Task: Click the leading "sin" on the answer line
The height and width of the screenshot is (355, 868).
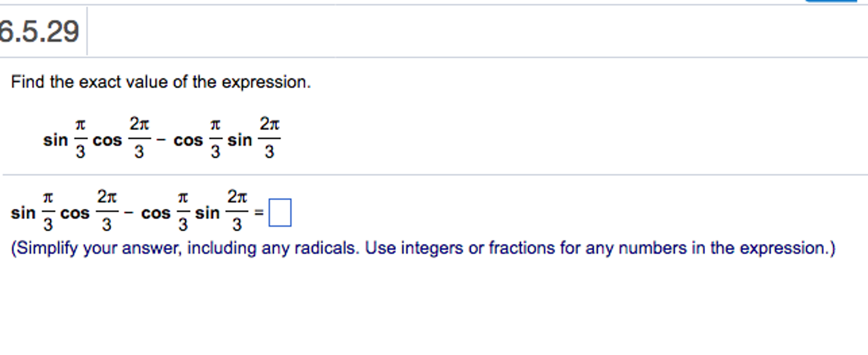Action: point(23,213)
